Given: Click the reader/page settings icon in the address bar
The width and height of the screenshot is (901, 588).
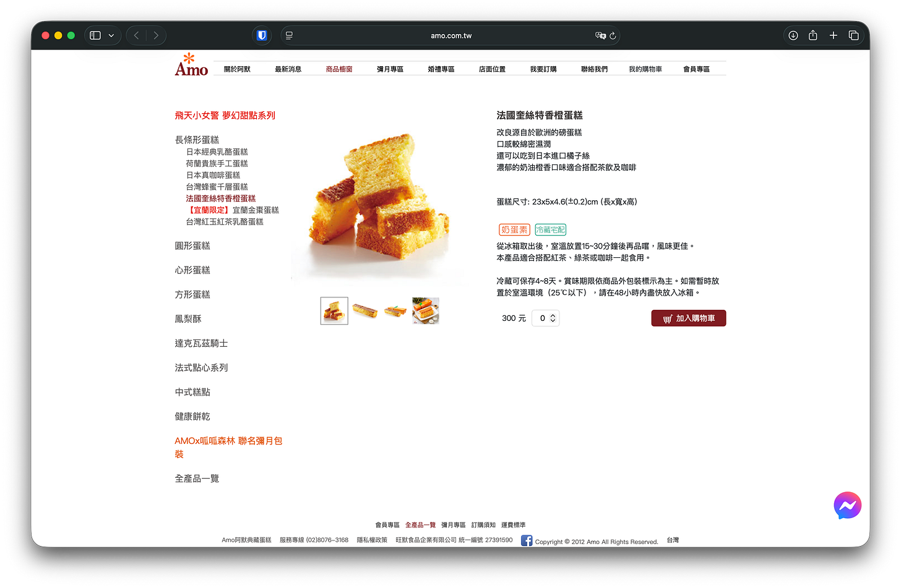Looking at the screenshot, I should tap(289, 35).
